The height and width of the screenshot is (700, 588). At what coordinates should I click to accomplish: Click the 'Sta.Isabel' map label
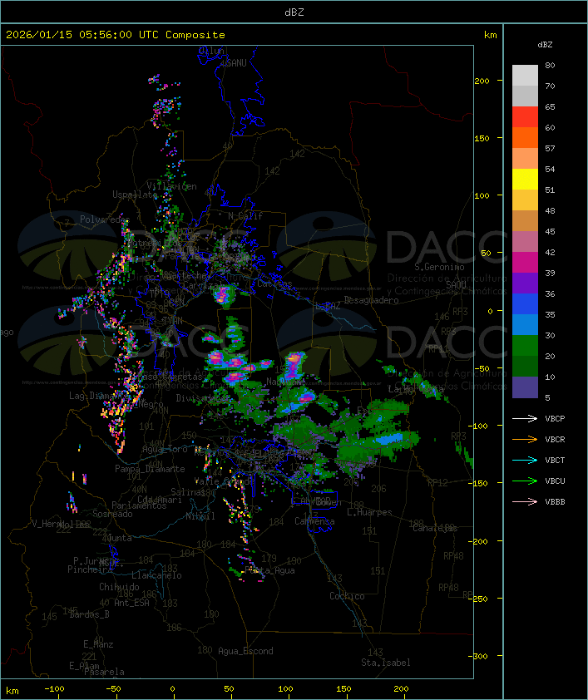point(385,663)
